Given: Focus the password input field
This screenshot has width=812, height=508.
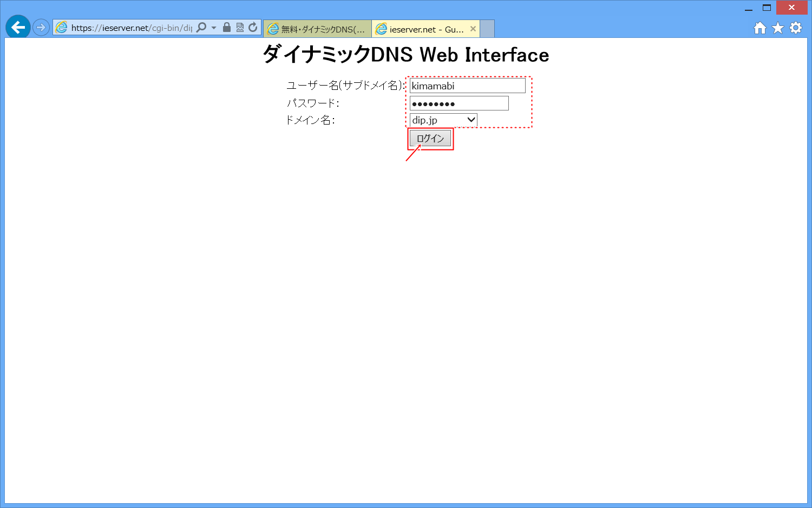Looking at the screenshot, I should (459, 103).
